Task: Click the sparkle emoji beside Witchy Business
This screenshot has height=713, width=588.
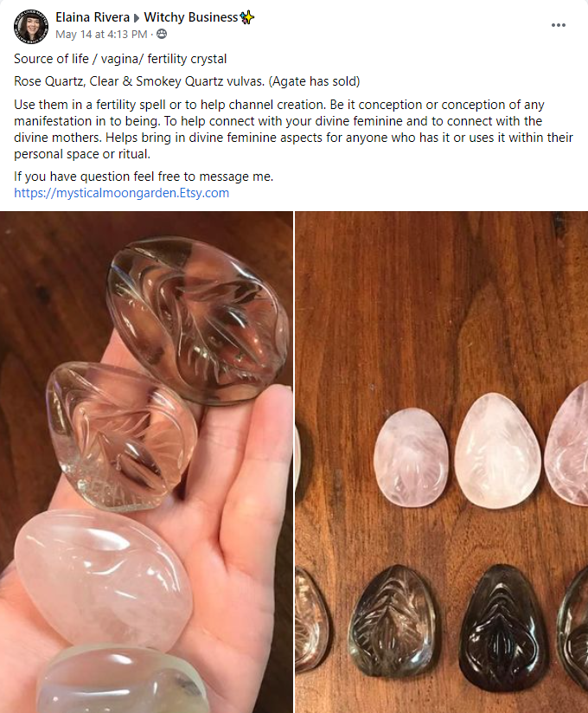Action: coord(246,17)
